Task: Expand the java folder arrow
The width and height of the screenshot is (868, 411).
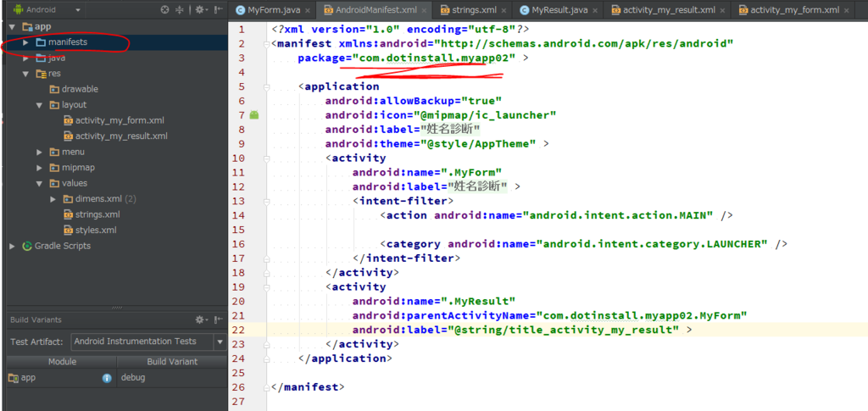Action: click(25, 58)
